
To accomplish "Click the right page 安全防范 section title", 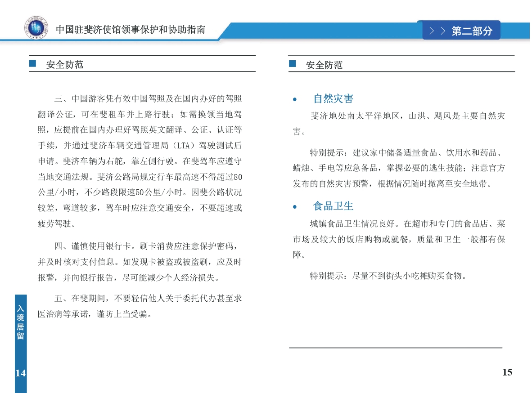I will click(324, 65).
